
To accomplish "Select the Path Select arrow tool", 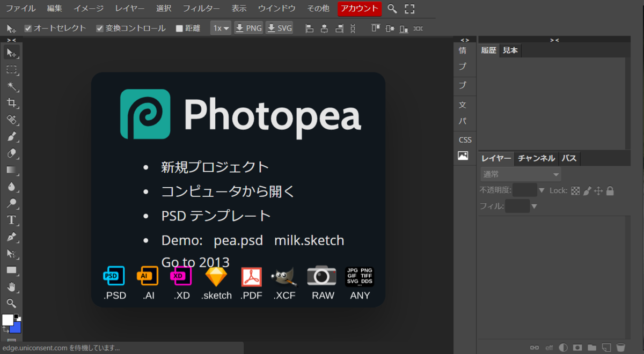I will [x=11, y=253].
